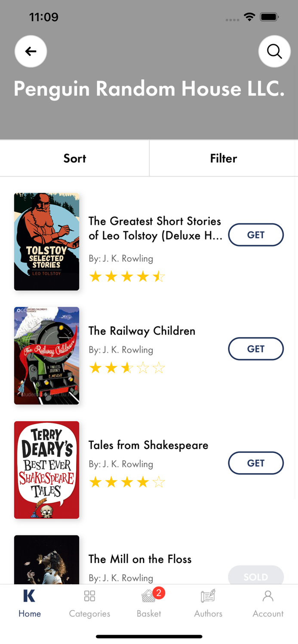Tap GET next to Tales from Shakespeare
Viewport: 298px width, 644px height.
(256, 463)
